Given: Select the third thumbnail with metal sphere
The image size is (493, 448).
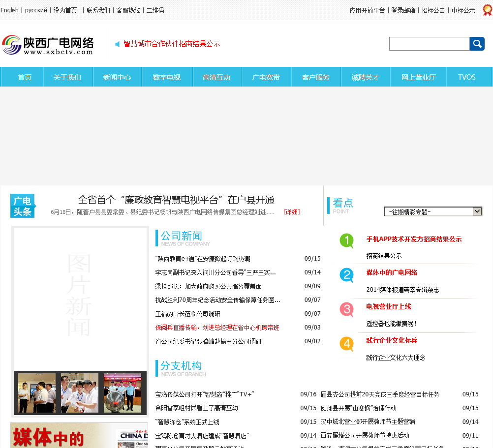Looking at the screenshot, I should click(123, 393).
